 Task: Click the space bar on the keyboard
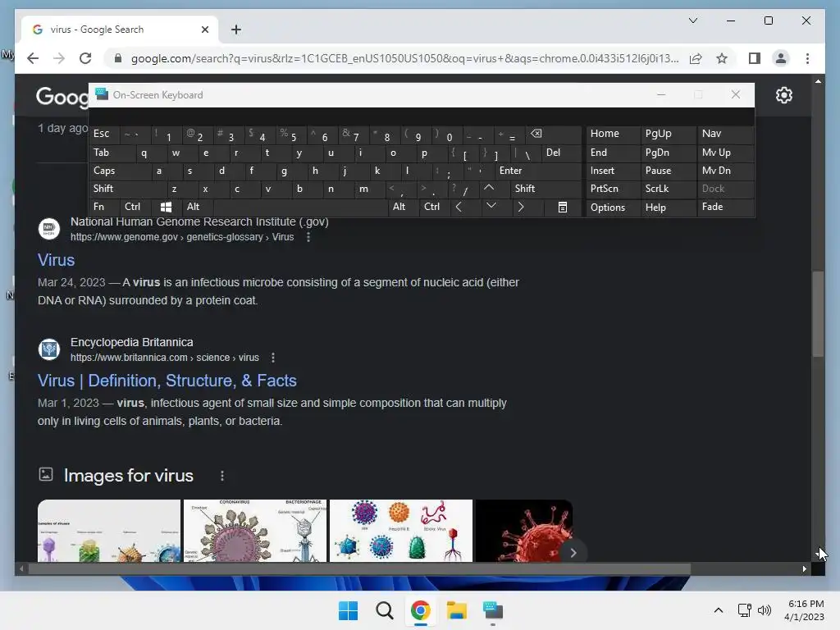pos(301,207)
